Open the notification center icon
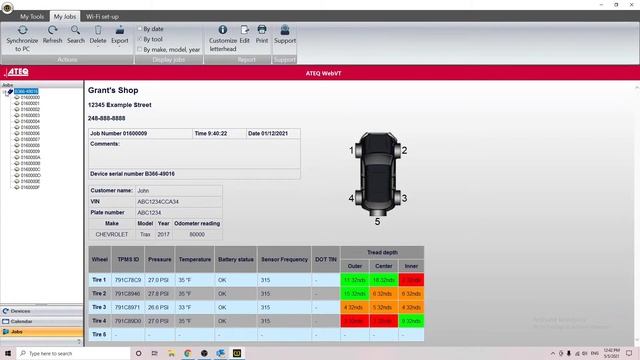 coord(629,353)
